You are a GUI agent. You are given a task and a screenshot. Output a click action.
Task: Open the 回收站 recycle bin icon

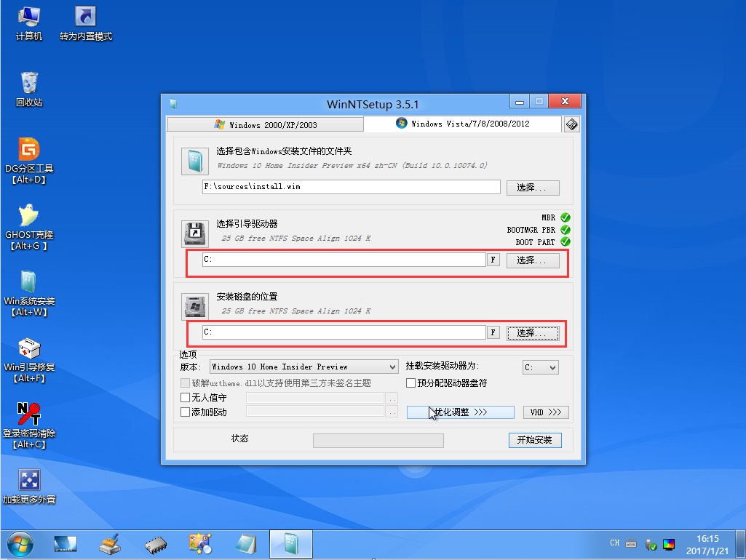click(29, 89)
